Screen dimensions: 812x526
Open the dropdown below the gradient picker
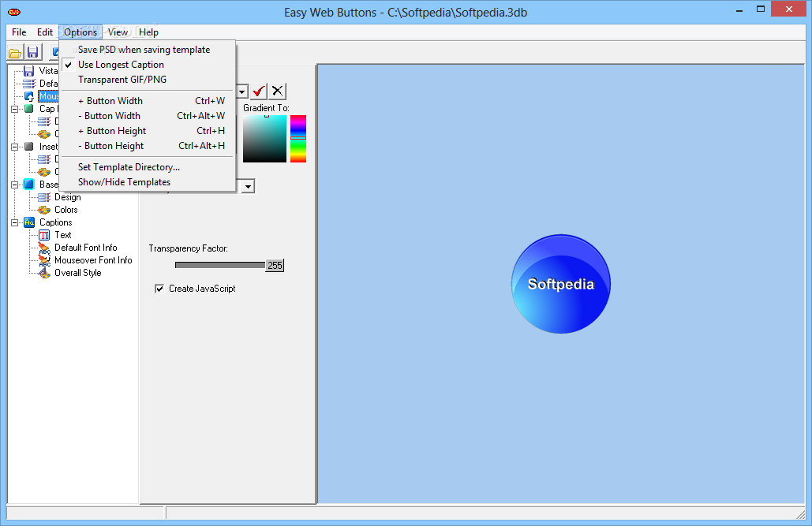pos(249,186)
